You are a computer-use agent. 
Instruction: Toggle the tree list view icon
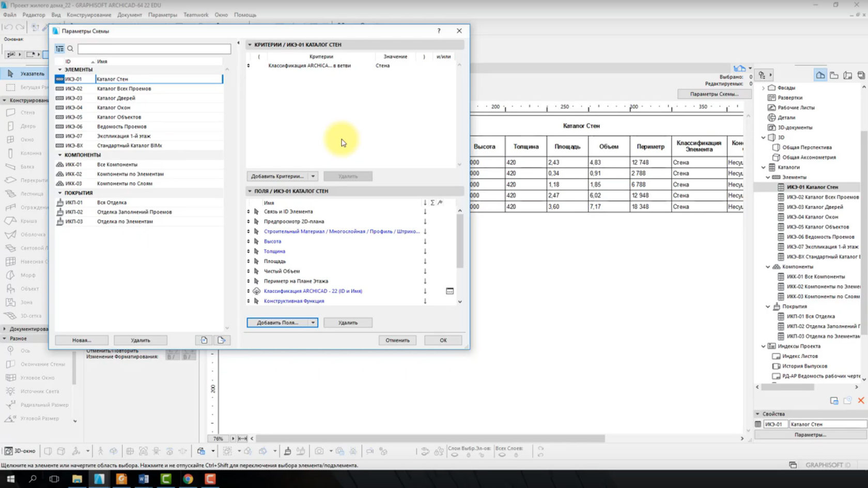click(x=60, y=49)
